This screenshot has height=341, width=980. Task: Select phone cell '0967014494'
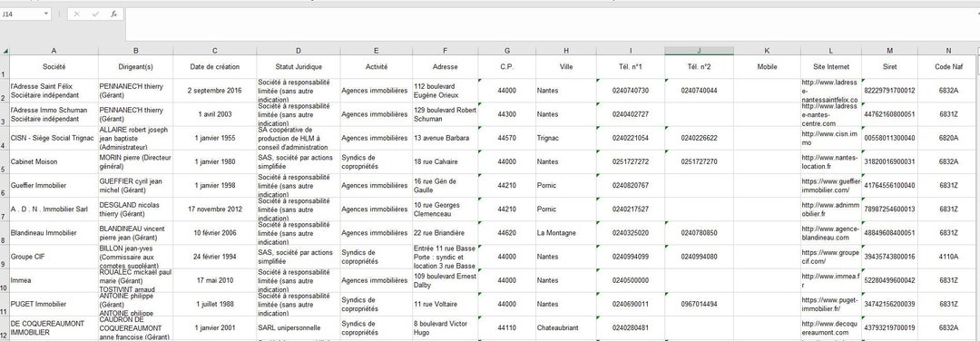699,304
